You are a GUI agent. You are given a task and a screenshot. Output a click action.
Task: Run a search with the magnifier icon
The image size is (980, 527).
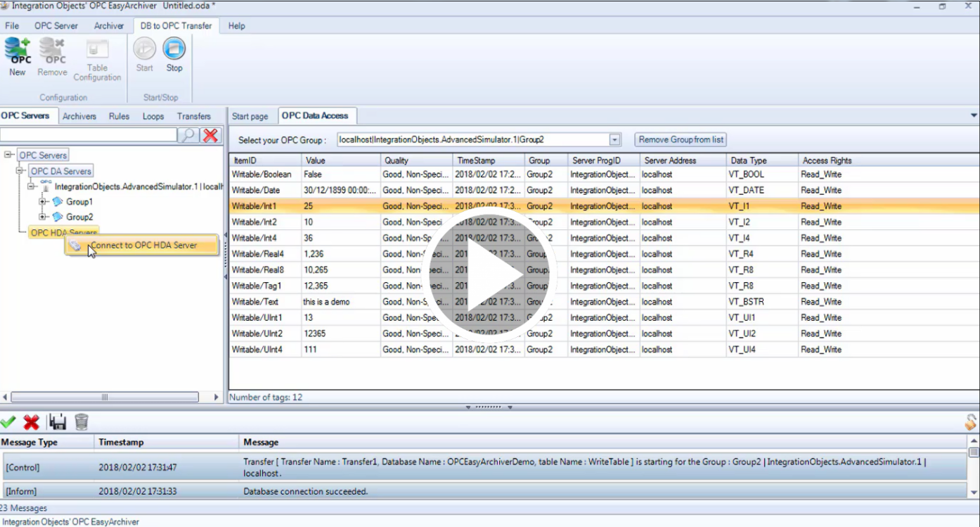pyautogui.click(x=188, y=135)
